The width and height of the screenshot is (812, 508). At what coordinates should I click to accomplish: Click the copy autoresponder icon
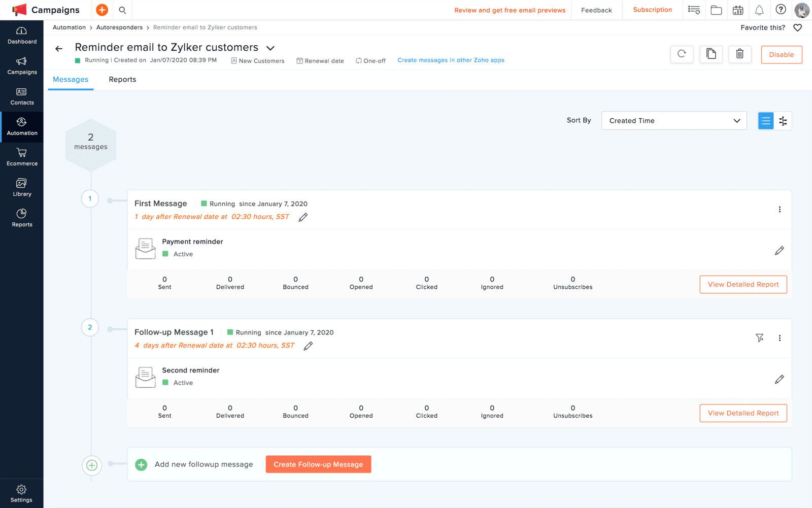pyautogui.click(x=711, y=54)
